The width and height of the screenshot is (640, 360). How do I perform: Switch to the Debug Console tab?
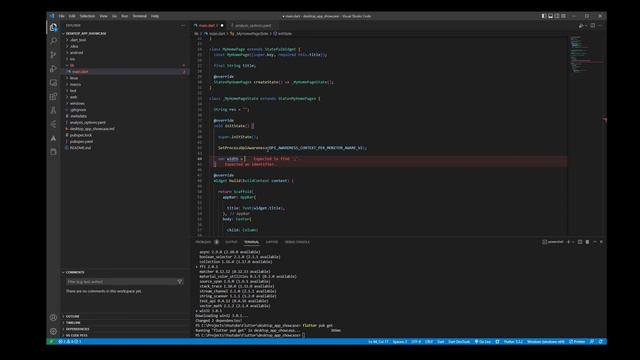(x=297, y=242)
